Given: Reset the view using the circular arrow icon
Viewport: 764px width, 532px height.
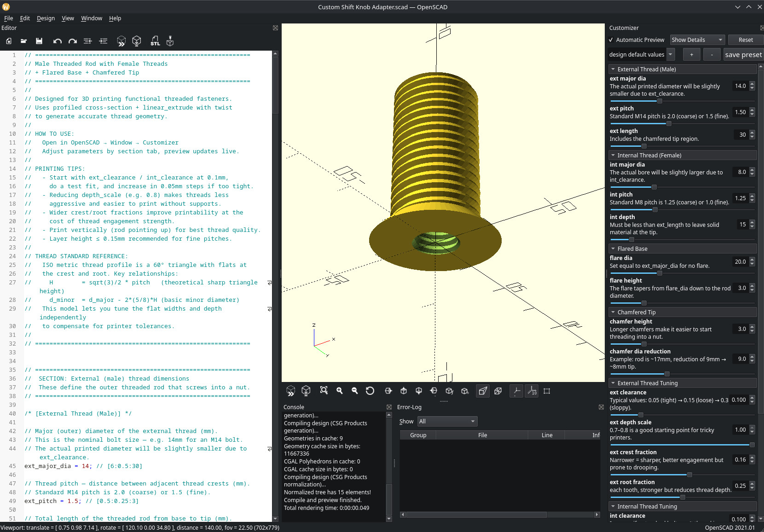Looking at the screenshot, I should point(370,391).
